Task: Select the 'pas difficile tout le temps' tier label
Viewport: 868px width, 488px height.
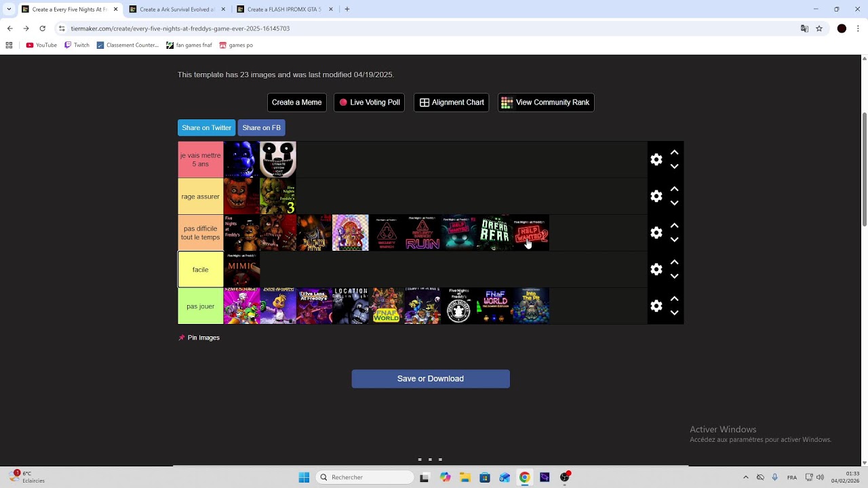Action: coord(201,233)
